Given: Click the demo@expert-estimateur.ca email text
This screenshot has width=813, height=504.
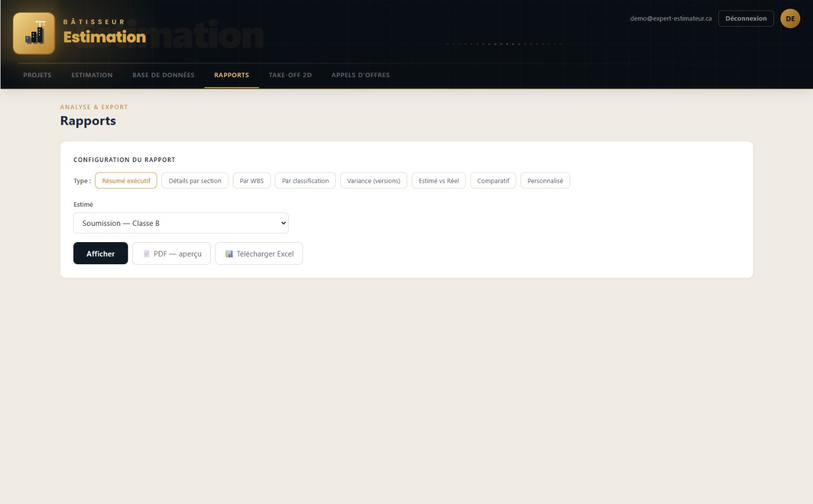Looking at the screenshot, I should click(671, 19).
